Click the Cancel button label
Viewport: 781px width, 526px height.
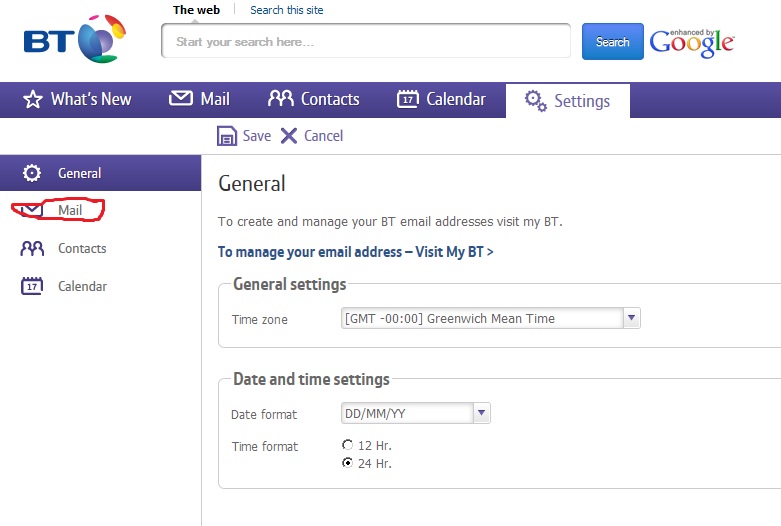click(323, 136)
